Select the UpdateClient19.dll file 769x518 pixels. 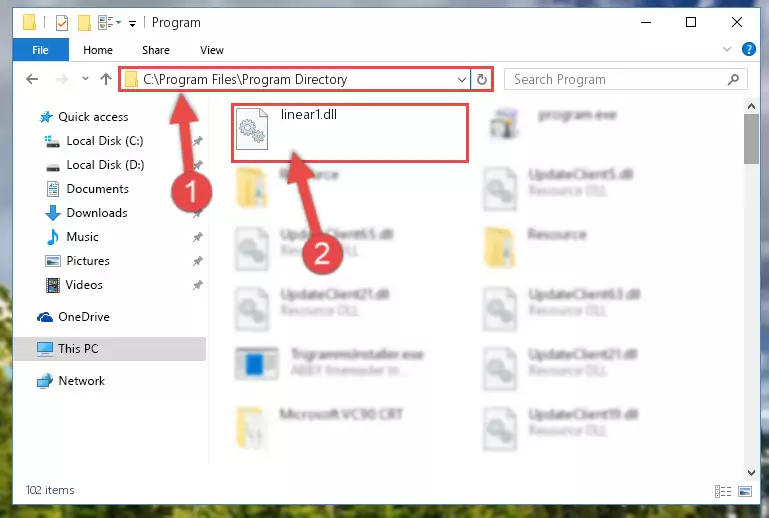coord(560,428)
